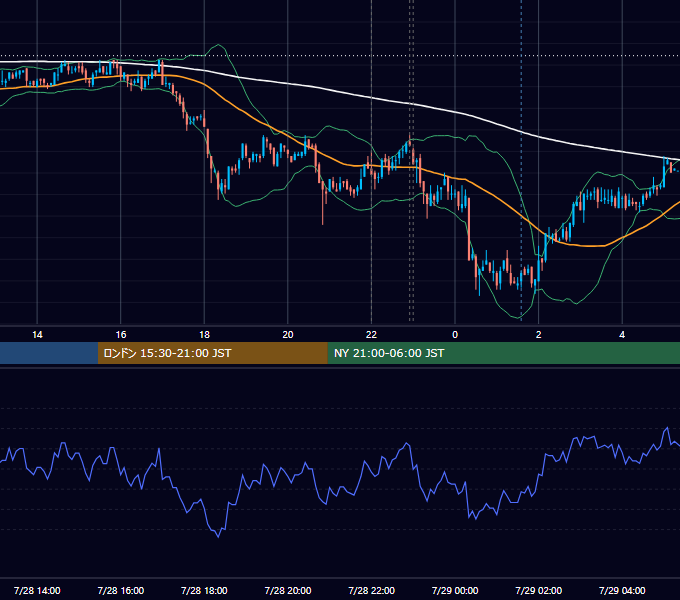This screenshot has height=600, width=680.
Task: Click the 7/28 22:00 time label
Action: pyautogui.click(x=371, y=590)
